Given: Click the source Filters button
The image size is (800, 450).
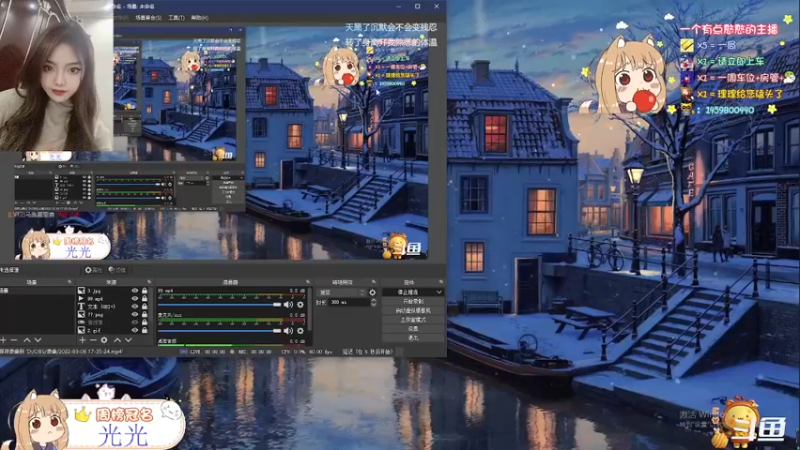Looking at the screenshot, I should pos(117,270).
